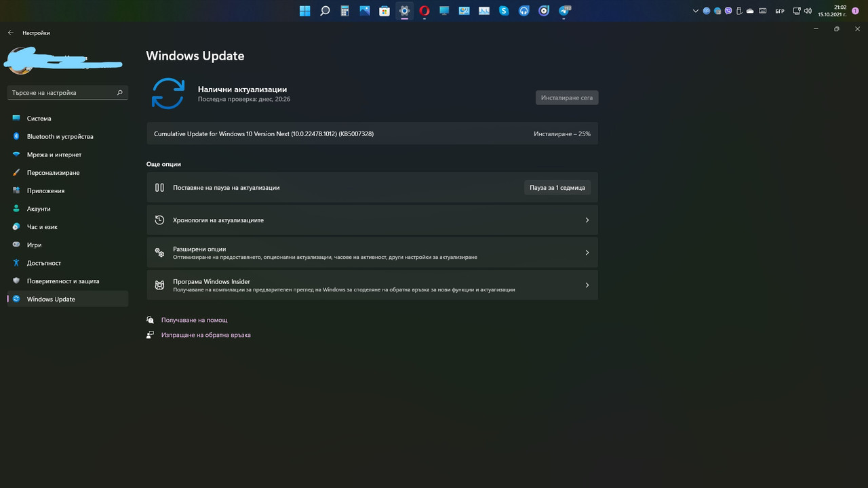Open Microsoft Store from the taskbar
The height and width of the screenshot is (488, 868).
point(384,11)
